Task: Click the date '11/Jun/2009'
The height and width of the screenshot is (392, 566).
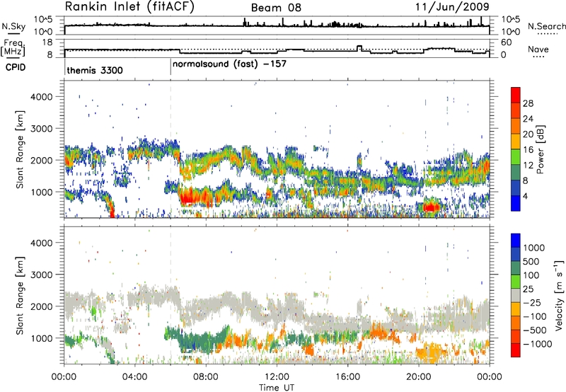Action: (x=452, y=7)
